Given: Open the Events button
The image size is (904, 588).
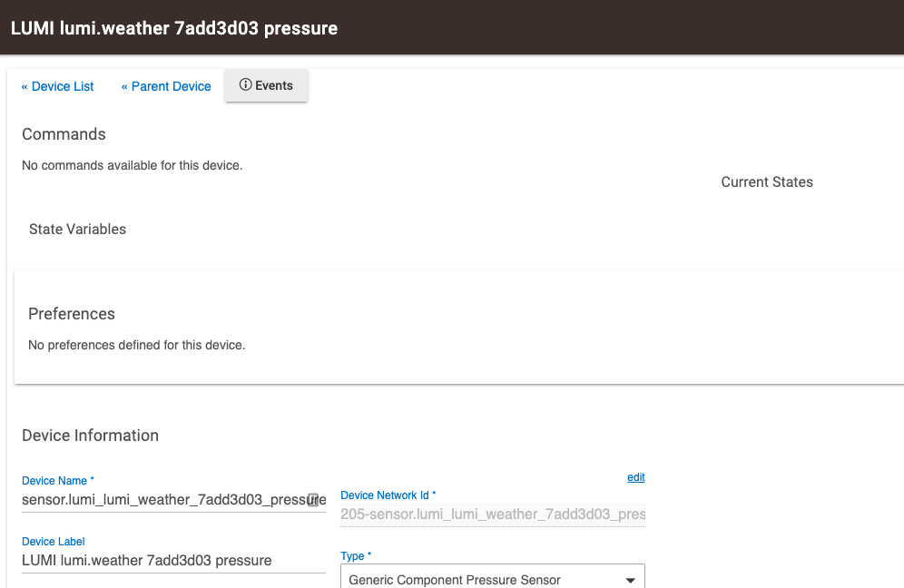Looking at the screenshot, I should point(273,85).
